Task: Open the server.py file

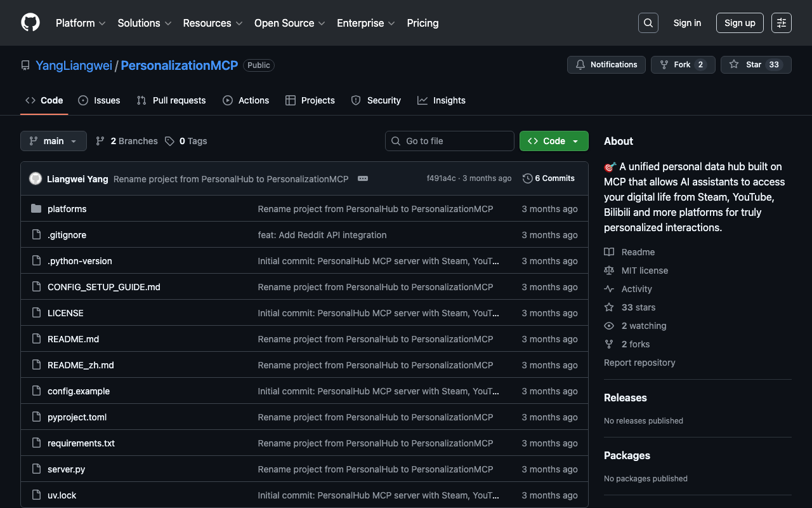Action: [66, 469]
